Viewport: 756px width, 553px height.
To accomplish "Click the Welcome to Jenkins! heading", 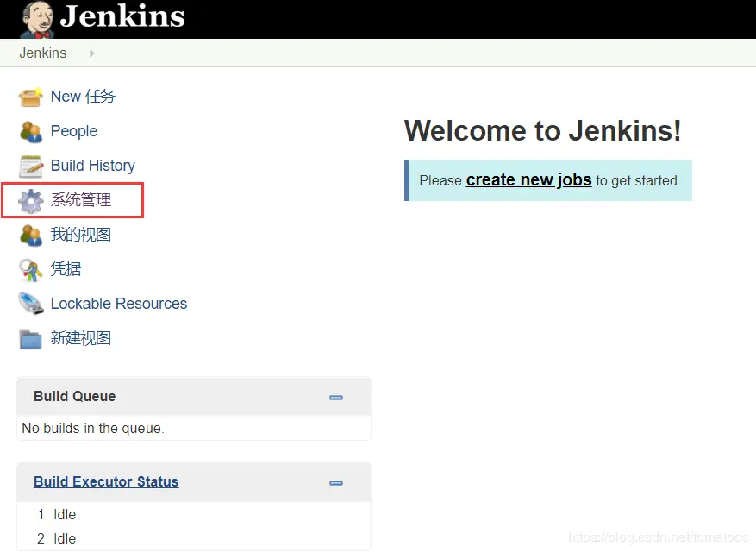I will tap(543, 131).
